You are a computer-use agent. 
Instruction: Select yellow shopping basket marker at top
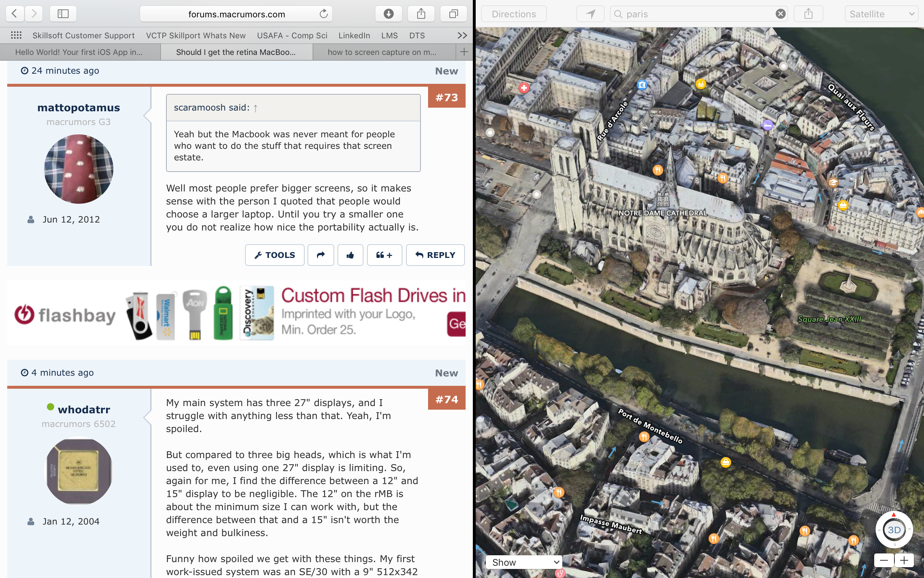click(x=700, y=84)
